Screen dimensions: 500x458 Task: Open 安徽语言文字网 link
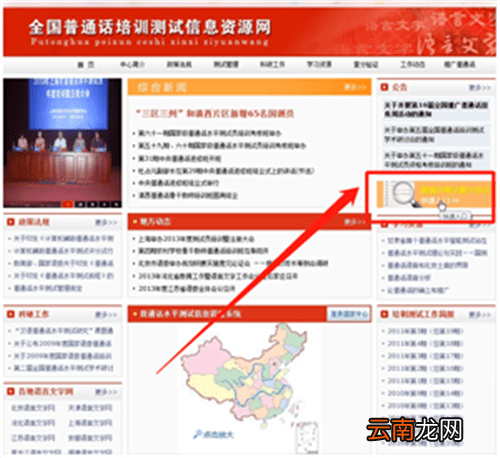[90, 438]
